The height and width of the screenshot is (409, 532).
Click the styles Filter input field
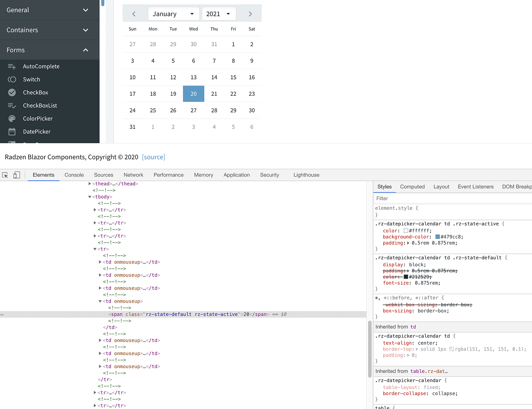pos(409,198)
